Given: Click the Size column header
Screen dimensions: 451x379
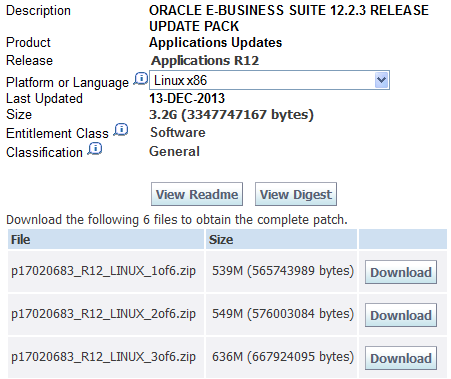Looking at the screenshot, I should 281,239.
